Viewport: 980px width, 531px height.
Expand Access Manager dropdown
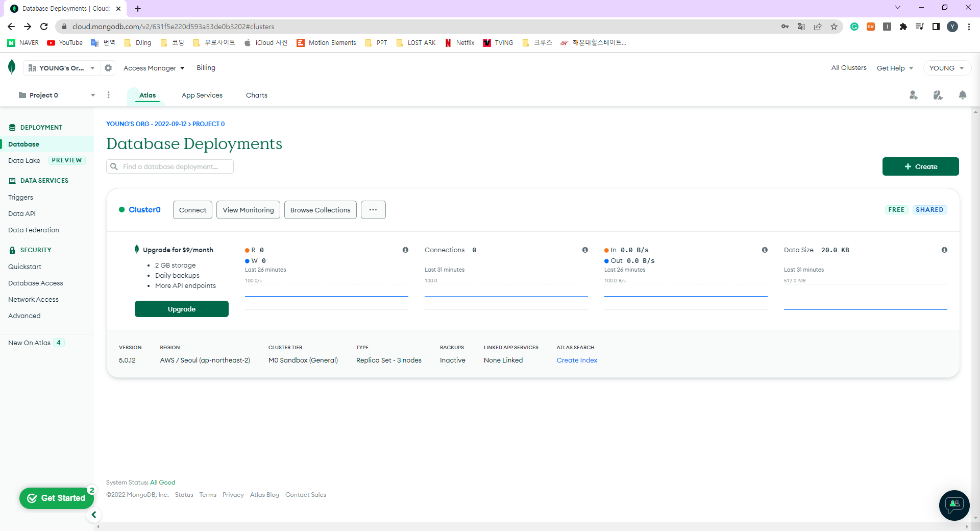click(154, 68)
